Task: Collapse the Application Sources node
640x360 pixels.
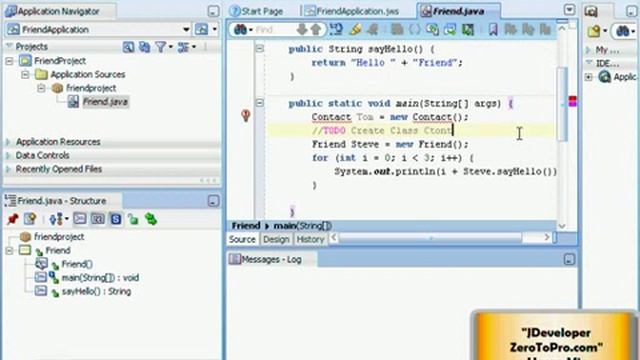Action: tap(25, 75)
